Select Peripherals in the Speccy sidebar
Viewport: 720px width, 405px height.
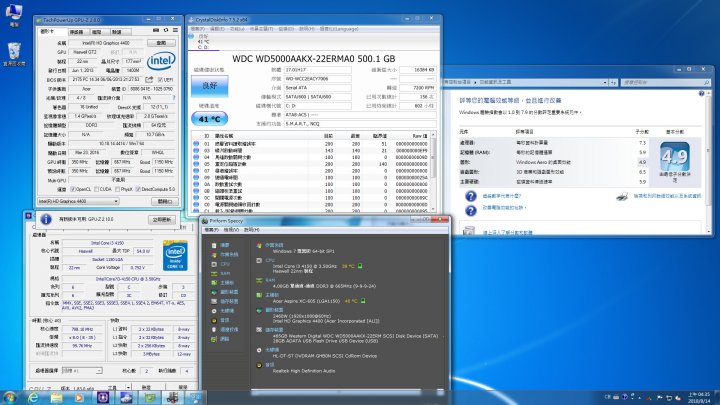tap(225, 329)
